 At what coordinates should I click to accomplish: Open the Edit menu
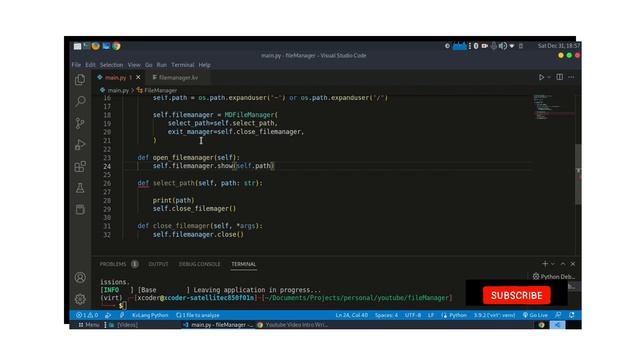pyautogui.click(x=90, y=65)
